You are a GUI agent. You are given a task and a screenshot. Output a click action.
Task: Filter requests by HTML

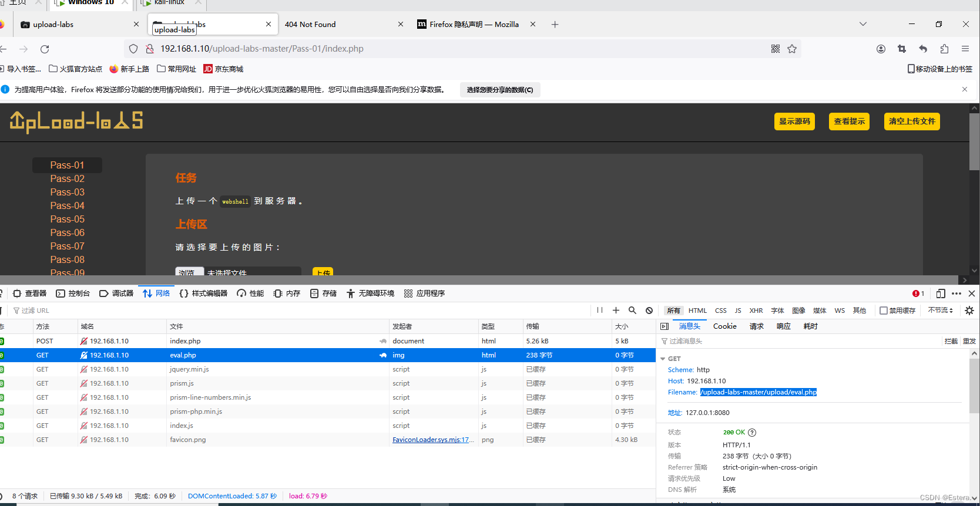pos(697,311)
